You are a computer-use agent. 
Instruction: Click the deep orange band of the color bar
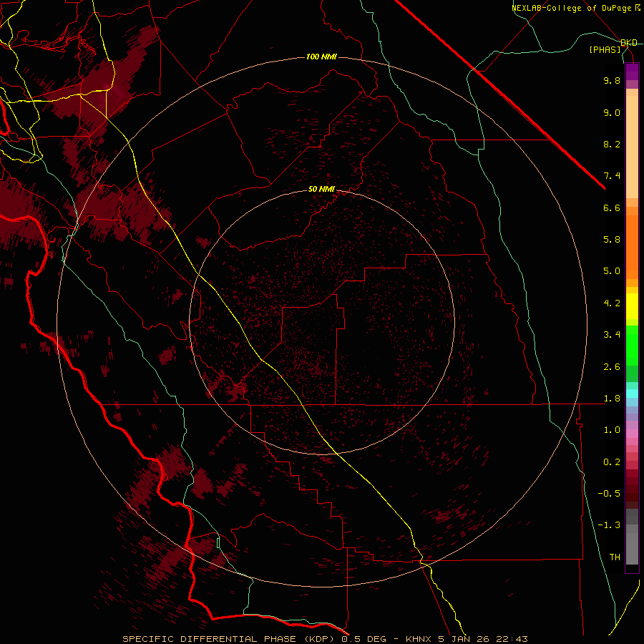coord(632,246)
